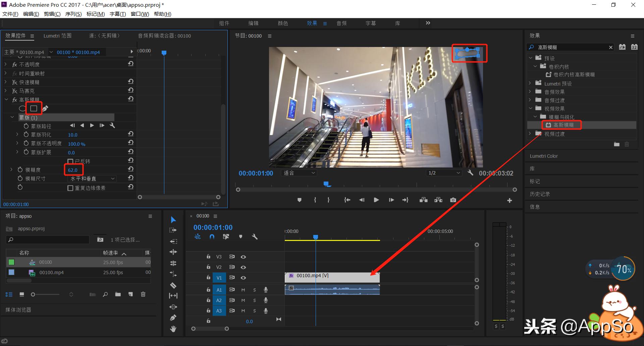The height and width of the screenshot is (346, 644).
Task: Enable the 重复边缘像素 checkbox
Action: [70, 188]
